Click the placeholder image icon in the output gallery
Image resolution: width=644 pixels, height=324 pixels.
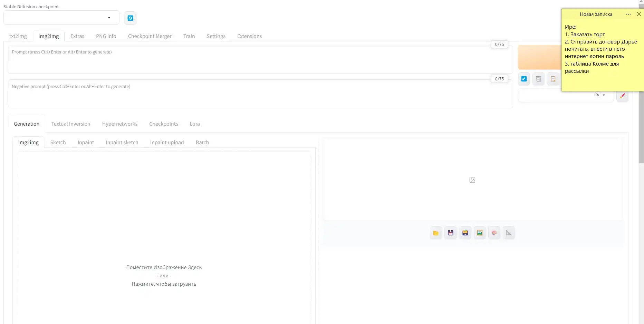pyautogui.click(x=472, y=180)
